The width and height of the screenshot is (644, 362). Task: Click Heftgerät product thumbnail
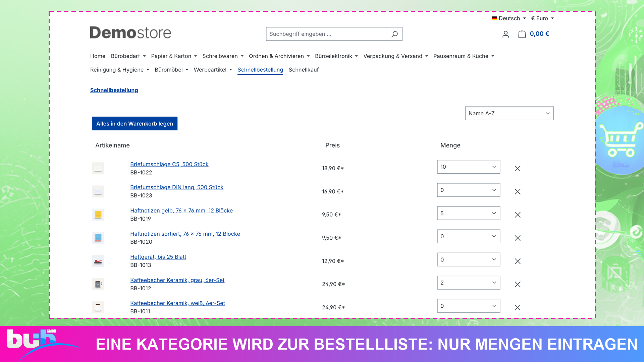(x=98, y=261)
